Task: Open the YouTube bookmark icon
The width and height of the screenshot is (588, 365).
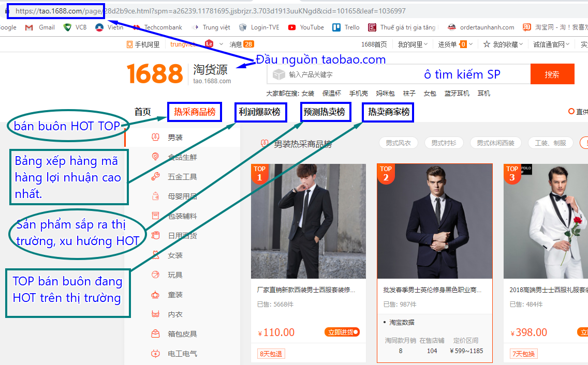Action: click(x=292, y=27)
